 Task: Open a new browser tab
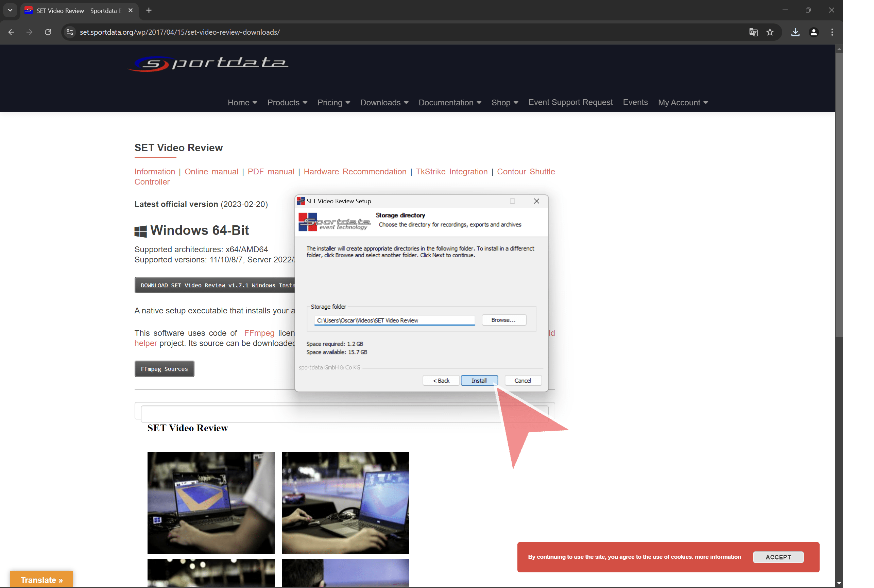(149, 11)
